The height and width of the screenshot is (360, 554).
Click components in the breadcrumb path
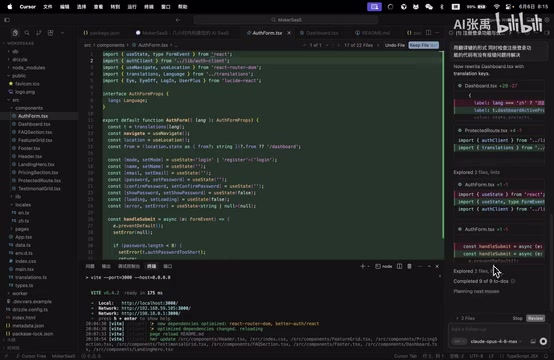[111, 45]
